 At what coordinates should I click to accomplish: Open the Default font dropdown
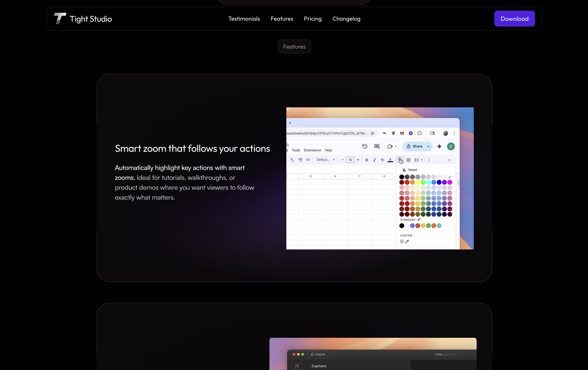[x=325, y=160]
